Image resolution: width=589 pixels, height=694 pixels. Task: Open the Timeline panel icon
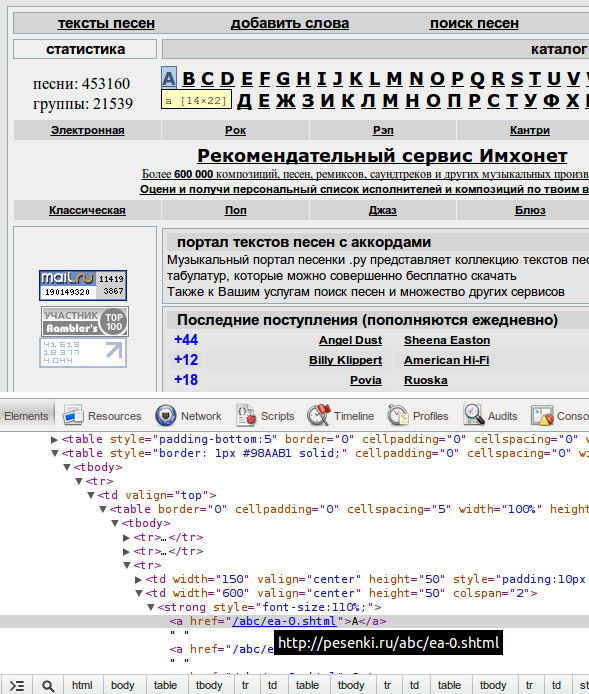click(319, 416)
